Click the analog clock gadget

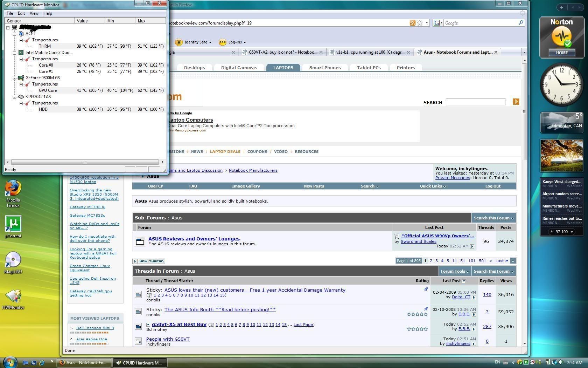coord(561,84)
